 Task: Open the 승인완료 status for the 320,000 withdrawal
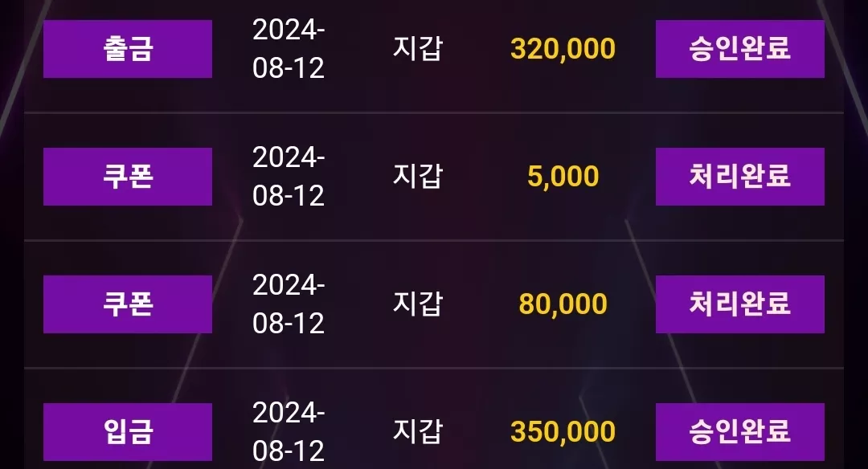[x=740, y=49]
